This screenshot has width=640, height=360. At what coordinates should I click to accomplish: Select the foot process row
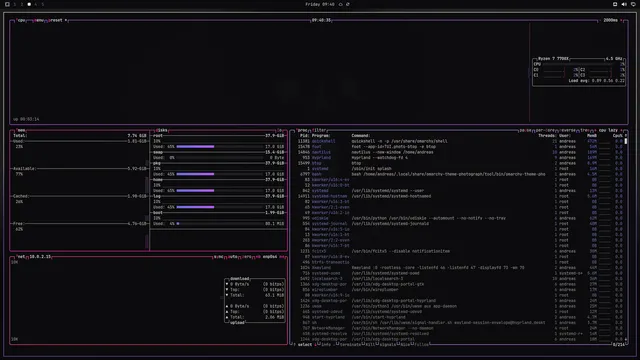459,147
